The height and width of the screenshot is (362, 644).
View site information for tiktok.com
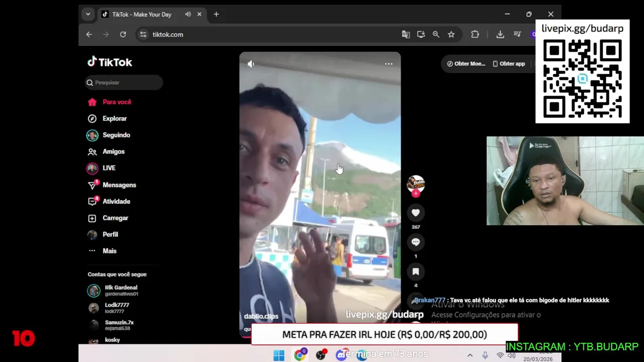click(143, 34)
